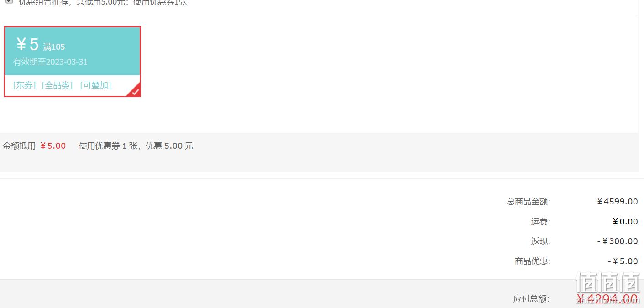Click the [可叠加] coupon tag
644x308 pixels.
click(x=95, y=85)
